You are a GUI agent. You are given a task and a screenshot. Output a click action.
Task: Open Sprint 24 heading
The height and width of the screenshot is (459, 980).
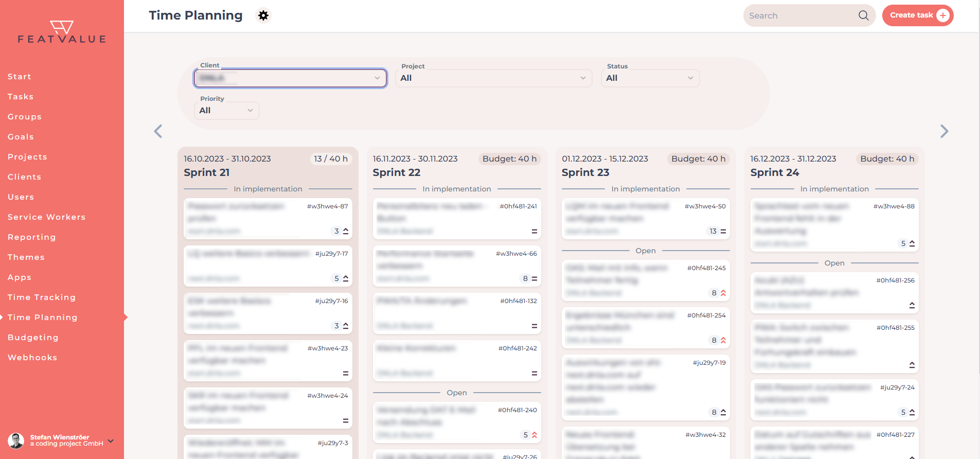pyautogui.click(x=775, y=172)
